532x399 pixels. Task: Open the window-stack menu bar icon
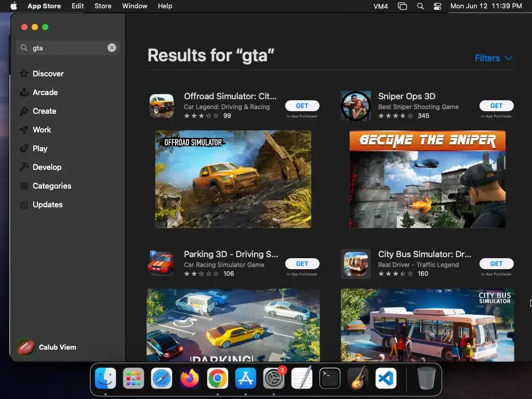click(403, 6)
